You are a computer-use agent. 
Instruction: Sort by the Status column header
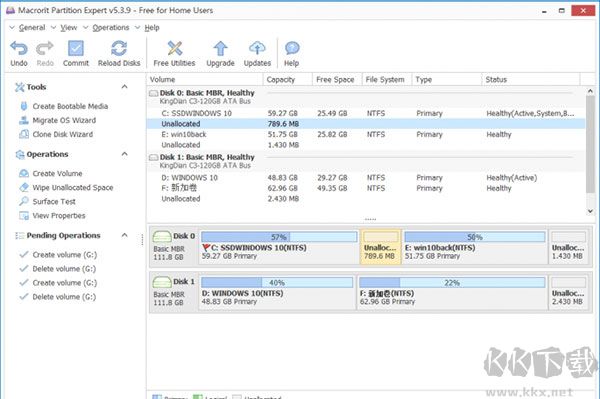point(531,80)
